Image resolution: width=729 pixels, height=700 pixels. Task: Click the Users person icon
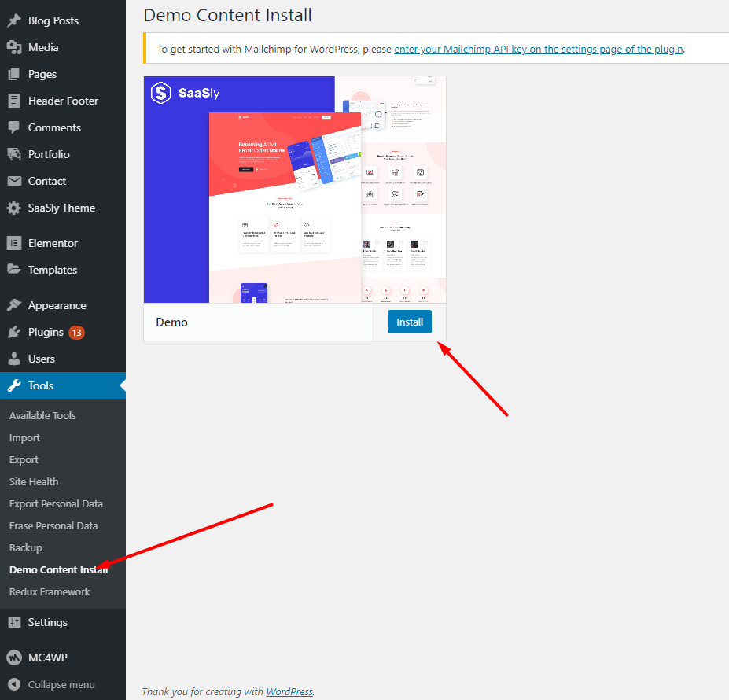[x=14, y=359]
